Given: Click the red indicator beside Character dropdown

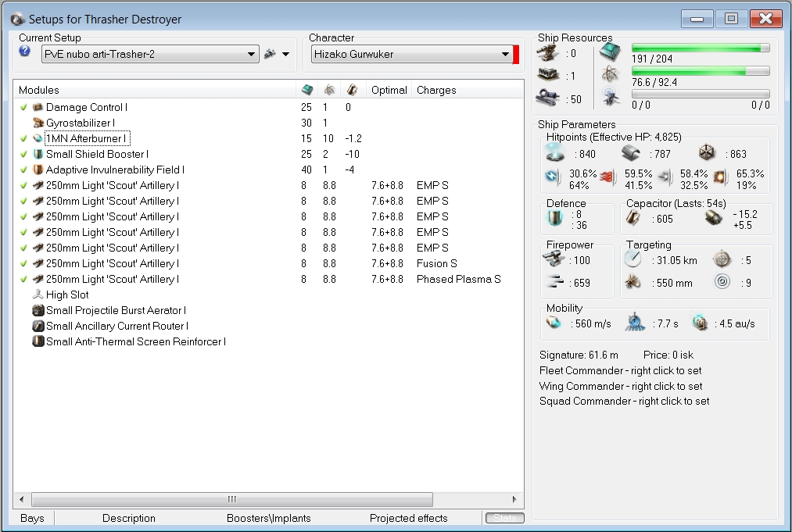Looking at the screenshot, I should tap(516, 54).
